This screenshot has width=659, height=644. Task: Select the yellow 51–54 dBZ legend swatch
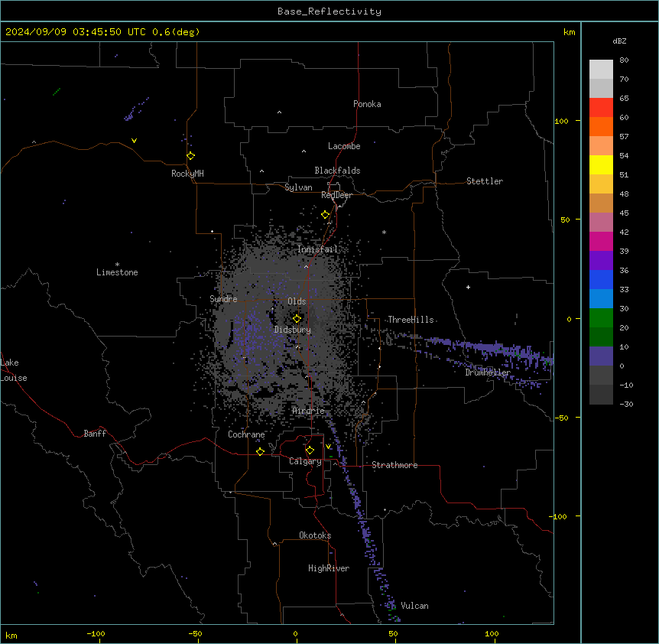(601, 164)
